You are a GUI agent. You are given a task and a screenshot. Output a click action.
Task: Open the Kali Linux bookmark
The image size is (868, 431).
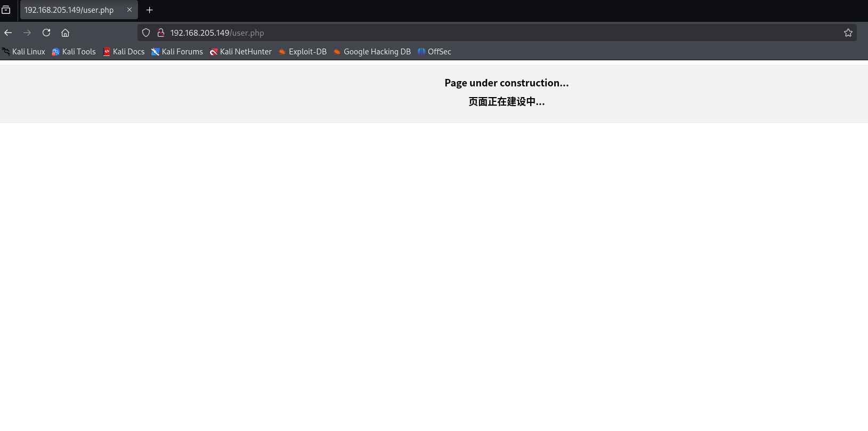pyautogui.click(x=24, y=52)
